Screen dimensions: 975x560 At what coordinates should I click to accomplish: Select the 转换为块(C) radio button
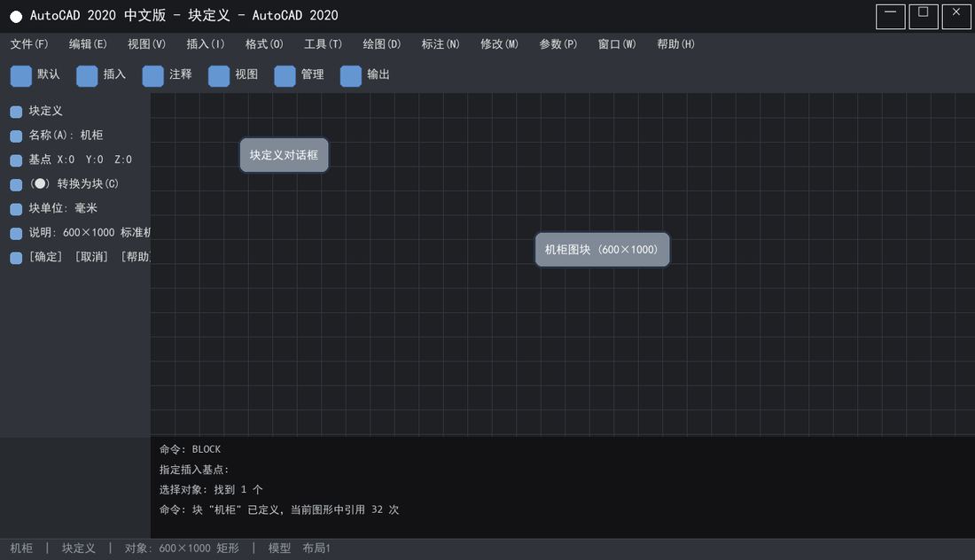(x=40, y=183)
